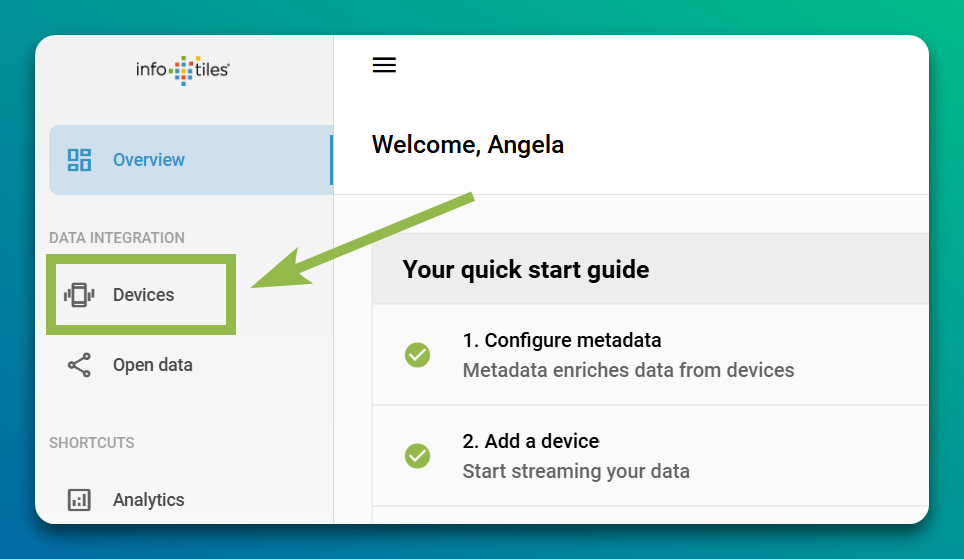
Task: Click the Analytics chart icon
Action: click(x=79, y=500)
